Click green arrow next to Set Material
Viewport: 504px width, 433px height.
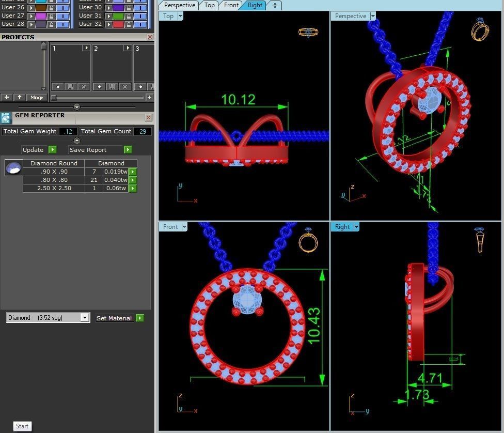pyautogui.click(x=140, y=318)
